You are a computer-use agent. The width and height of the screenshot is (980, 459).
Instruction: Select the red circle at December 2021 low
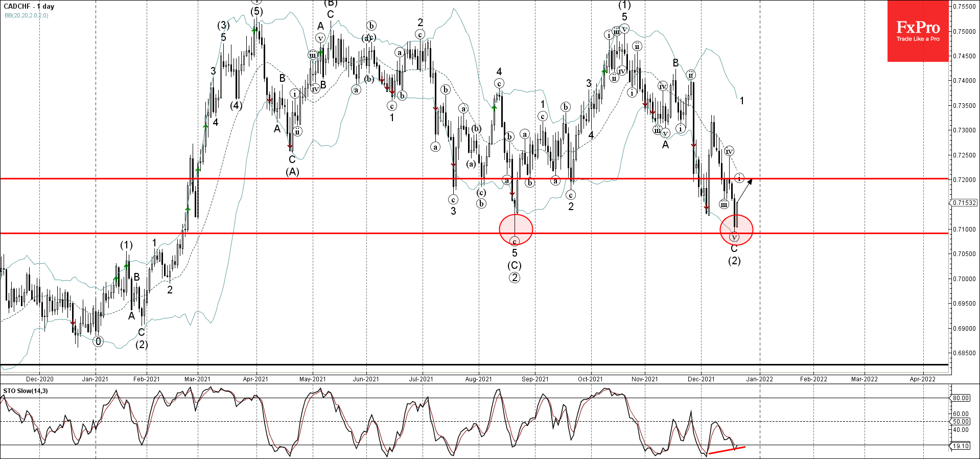(x=736, y=230)
